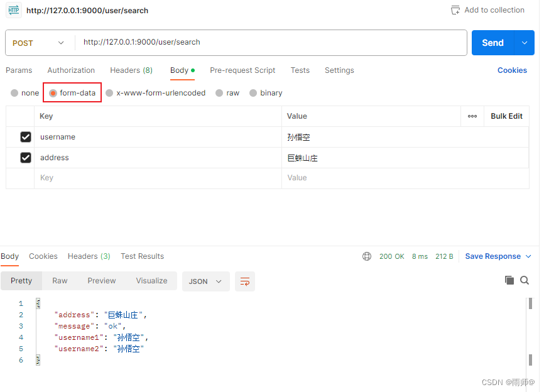Click the HTTP request icon beside the URL title

tap(13, 10)
